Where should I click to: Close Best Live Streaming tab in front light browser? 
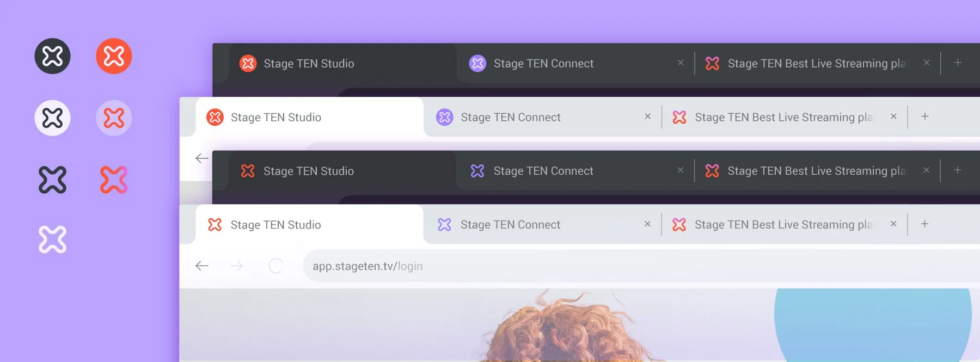point(893,224)
